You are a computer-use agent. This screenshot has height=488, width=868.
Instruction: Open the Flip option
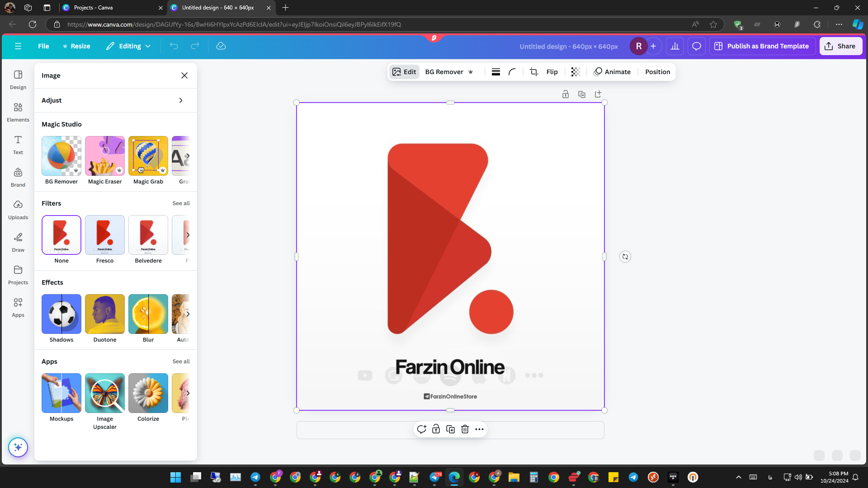tap(552, 72)
